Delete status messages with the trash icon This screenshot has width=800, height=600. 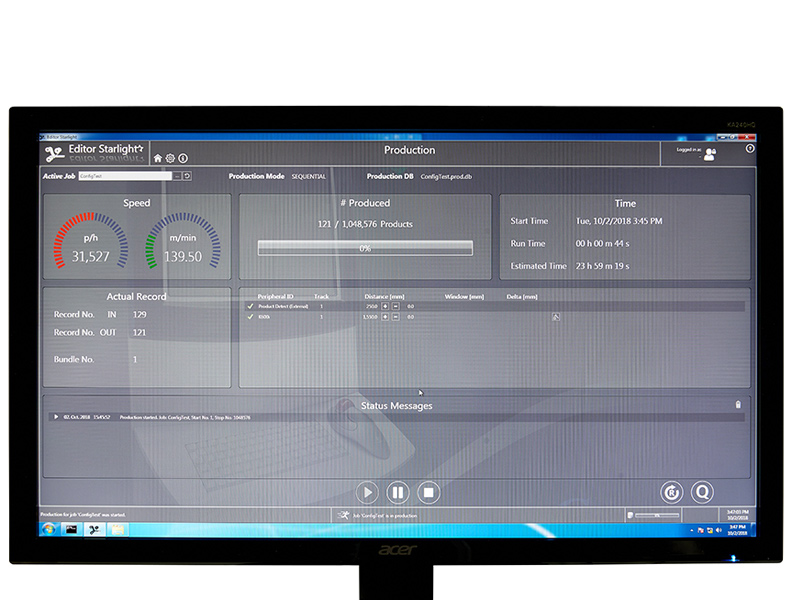(738, 405)
